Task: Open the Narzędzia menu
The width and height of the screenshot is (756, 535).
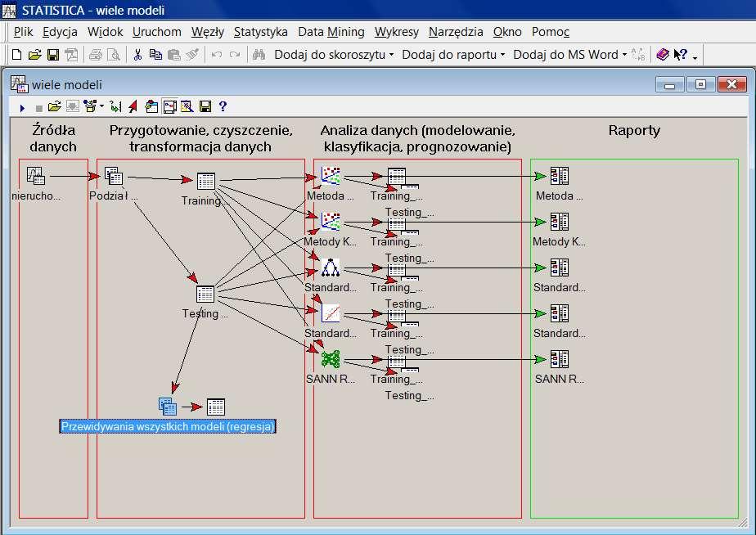Action: [456, 32]
